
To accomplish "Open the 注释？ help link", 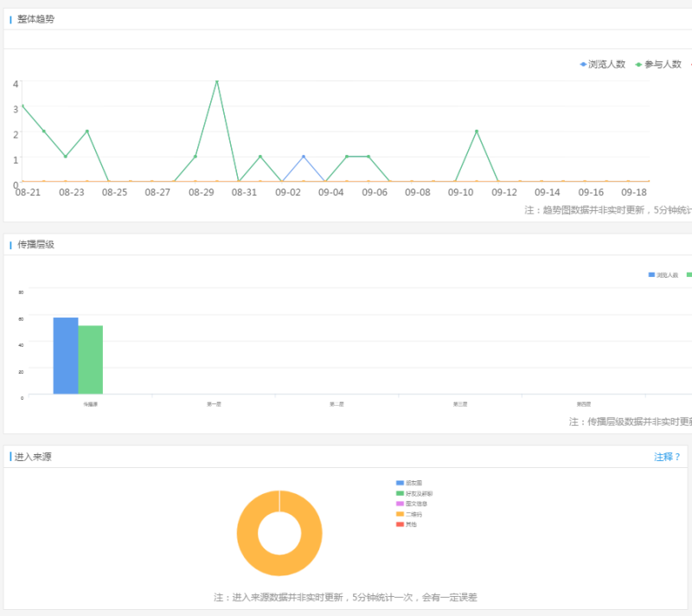I will coord(667,457).
